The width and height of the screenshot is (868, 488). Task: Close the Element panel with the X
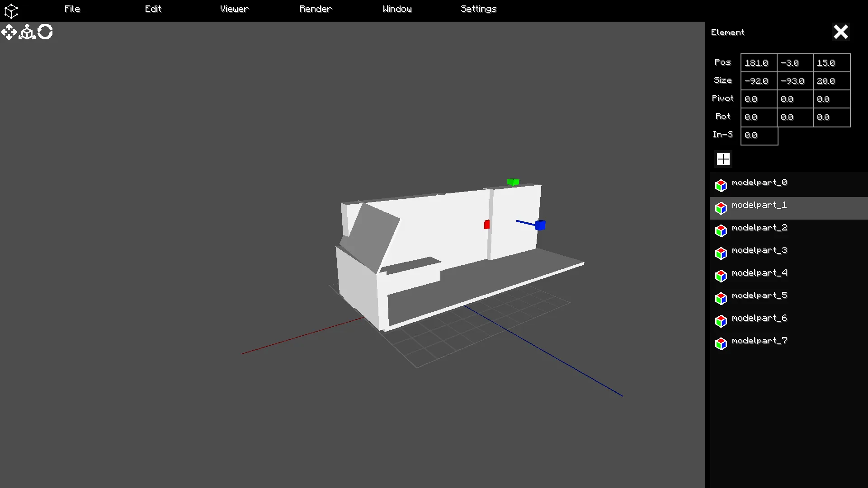841,32
